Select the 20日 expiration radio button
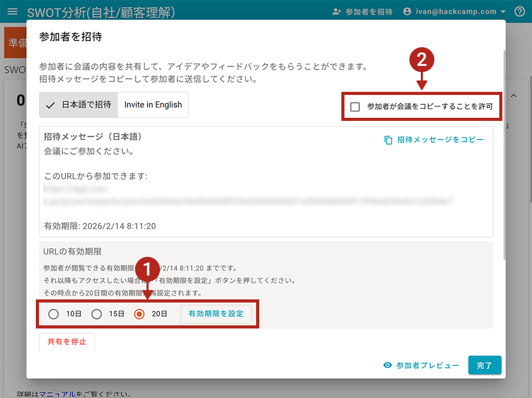This screenshot has width=532, height=398. pyautogui.click(x=139, y=314)
